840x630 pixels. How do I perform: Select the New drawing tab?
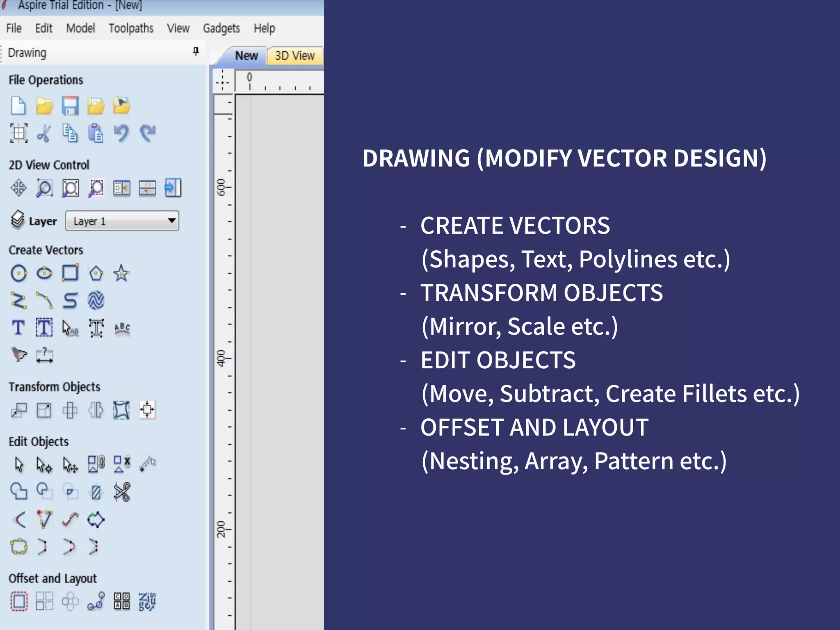click(246, 56)
